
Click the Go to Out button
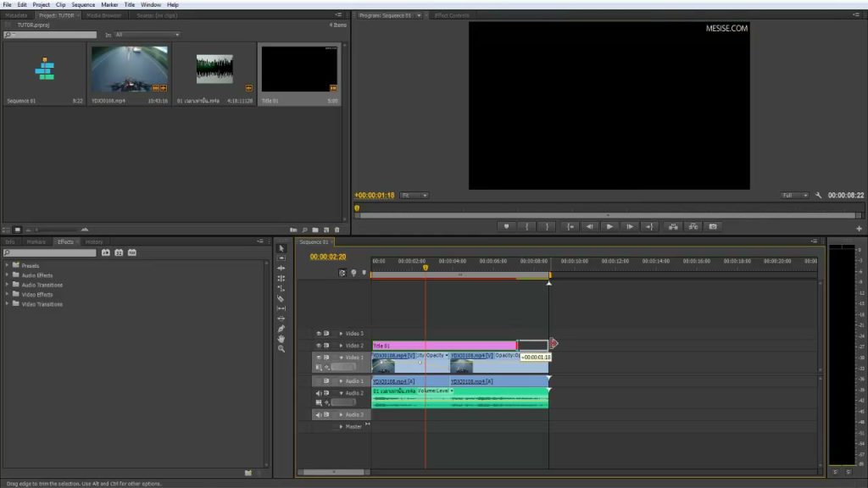649,226
